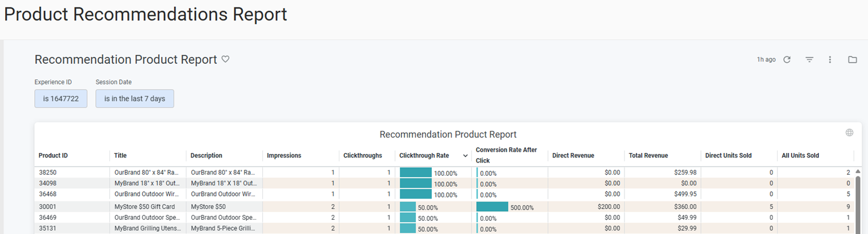Click the scrollbar up arrow in table
This screenshot has width=868, height=234.
(858, 171)
